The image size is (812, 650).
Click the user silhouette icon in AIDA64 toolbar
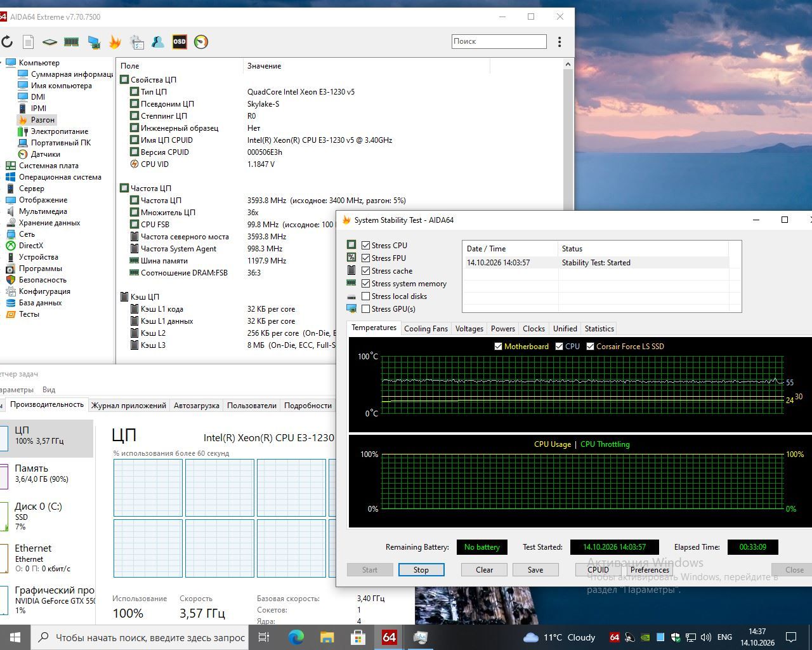(x=158, y=42)
